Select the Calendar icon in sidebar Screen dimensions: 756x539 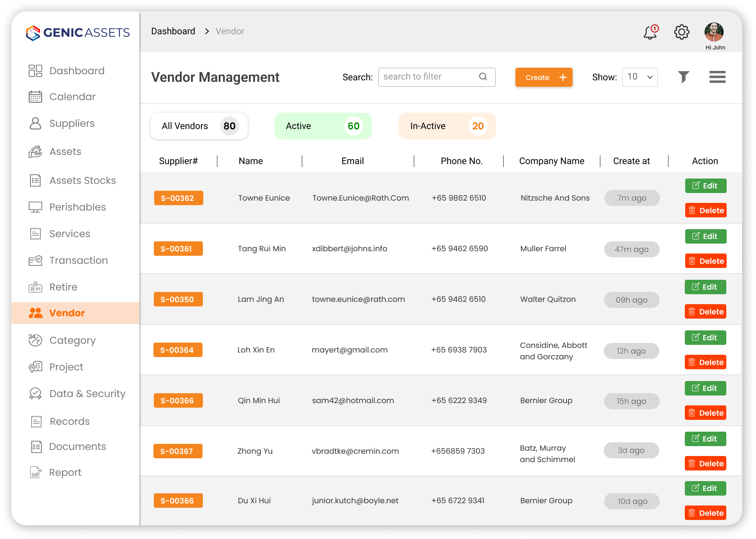click(x=35, y=97)
